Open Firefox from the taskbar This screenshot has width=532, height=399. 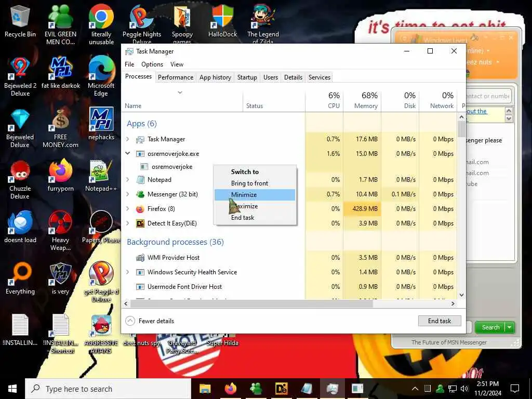[x=230, y=389]
